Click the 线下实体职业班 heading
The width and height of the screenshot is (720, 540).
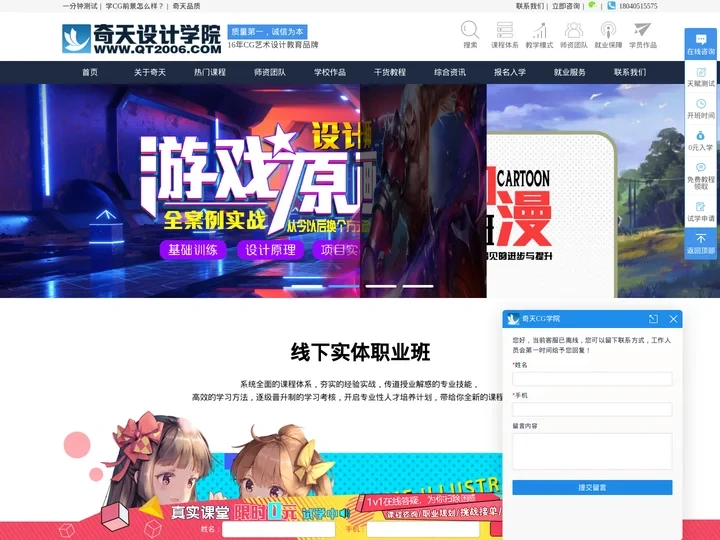click(x=360, y=352)
